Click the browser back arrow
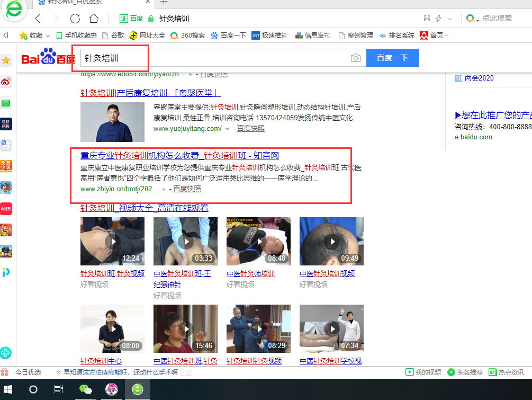The image size is (532, 400). tap(38, 19)
